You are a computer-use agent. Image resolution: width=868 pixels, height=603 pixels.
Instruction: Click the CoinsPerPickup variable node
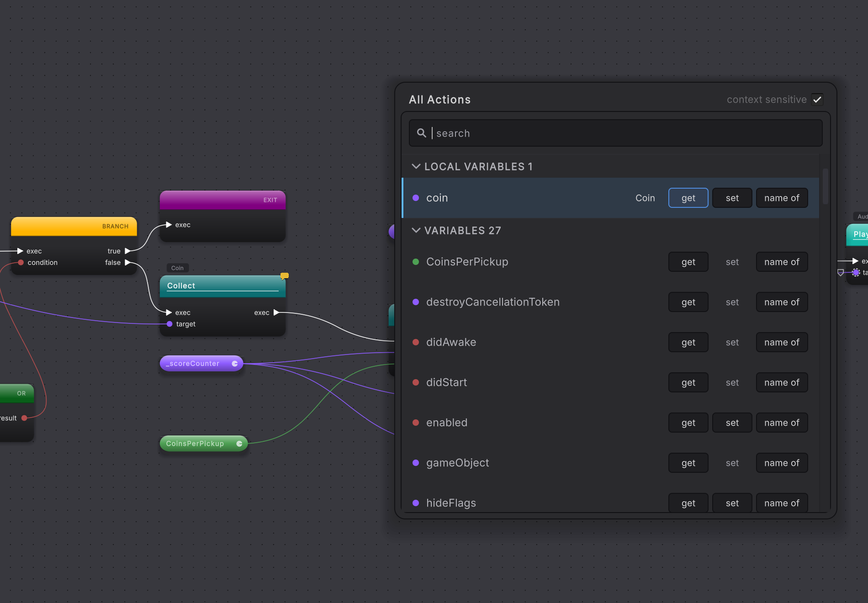point(203,444)
